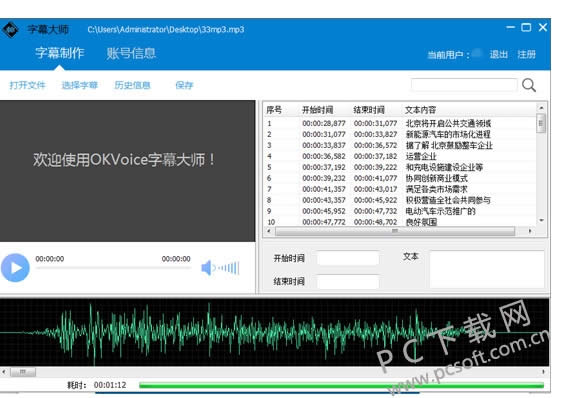Click the playback progress slider
This screenshot has width=563, height=398.
[x=113, y=268]
